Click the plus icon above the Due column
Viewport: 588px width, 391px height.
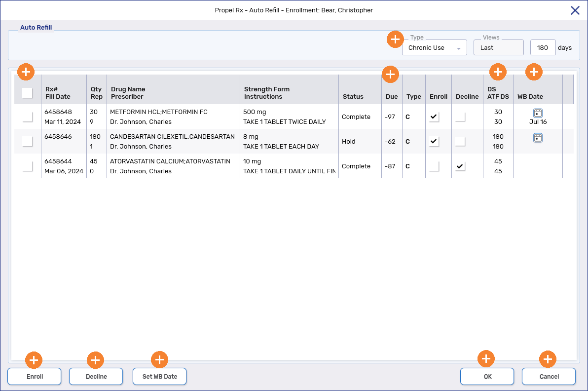(x=391, y=74)
